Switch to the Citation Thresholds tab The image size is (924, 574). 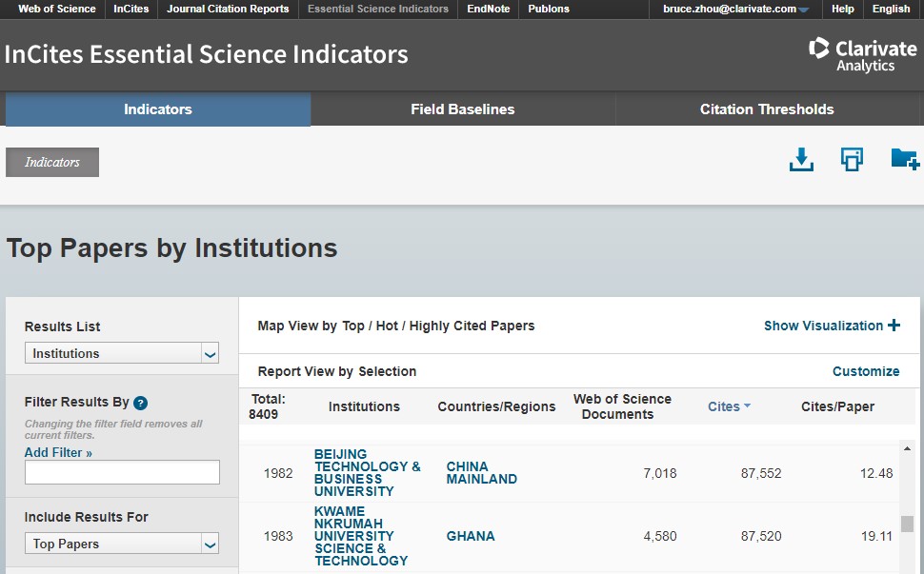click(x=766, y=109)
